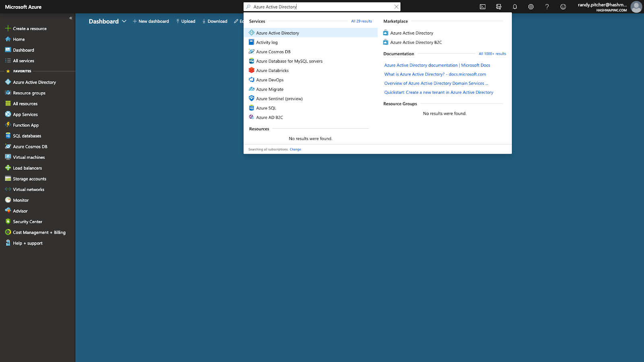Screen dimensions: 644x362
Task: Open Quickstart: Create a new tenant link
Action: (x=439, y=92)
